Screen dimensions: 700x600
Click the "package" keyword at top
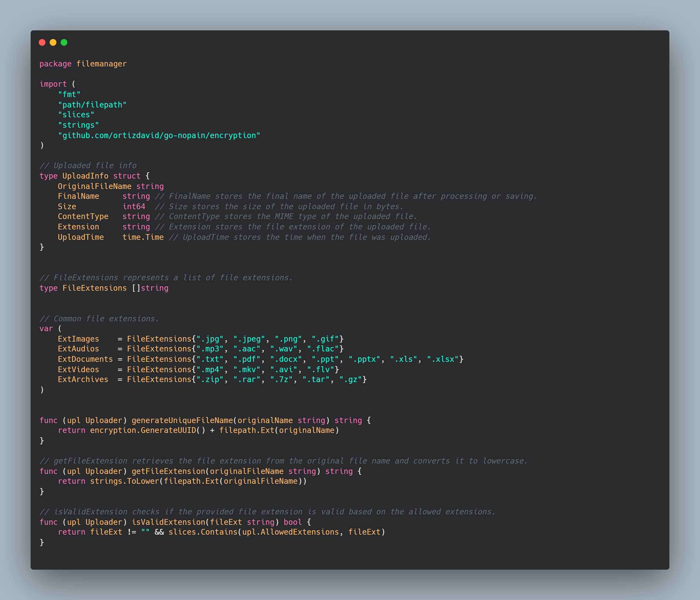56,64
